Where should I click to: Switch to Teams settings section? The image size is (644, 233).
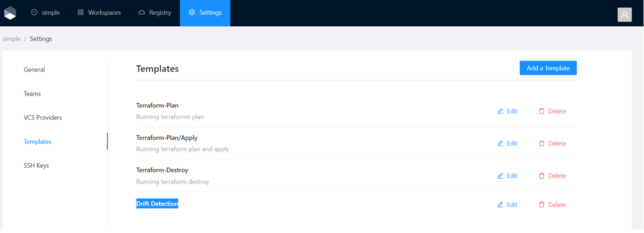32,94
